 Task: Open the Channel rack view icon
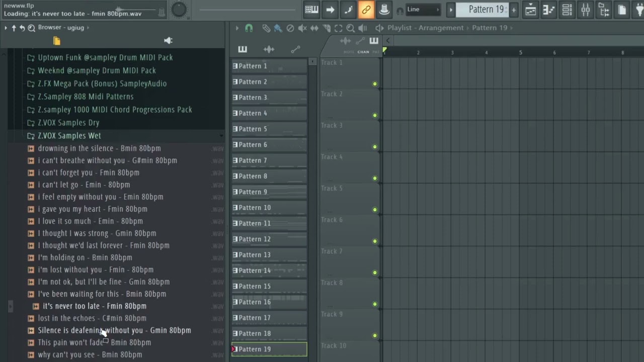coord(567,10)
